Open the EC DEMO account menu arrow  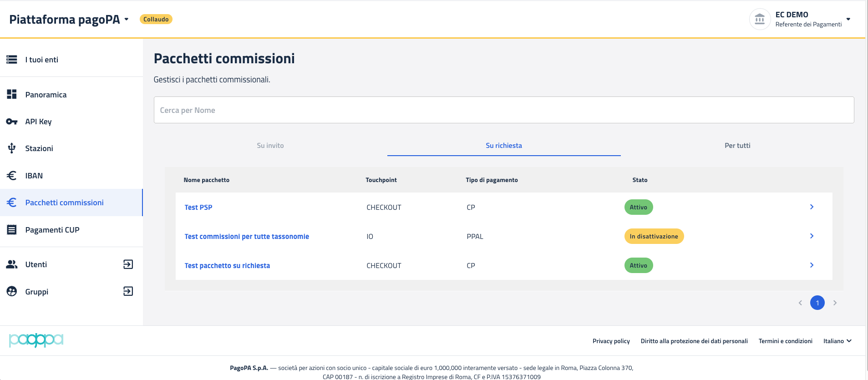click(848, 19)
